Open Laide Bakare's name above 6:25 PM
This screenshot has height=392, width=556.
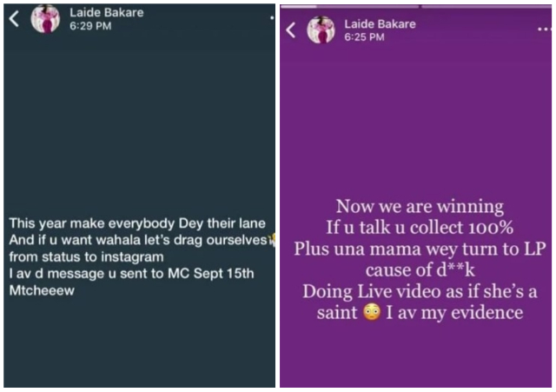coord(380,24)
